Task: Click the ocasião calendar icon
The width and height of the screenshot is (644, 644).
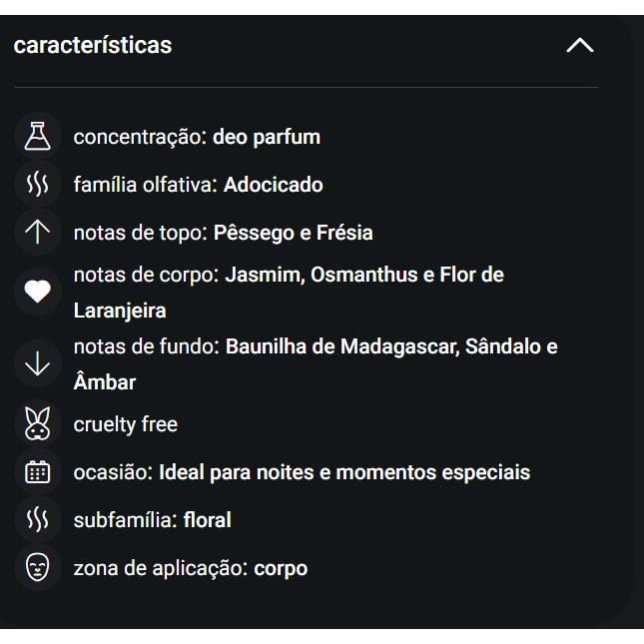Action: point(37,472)
